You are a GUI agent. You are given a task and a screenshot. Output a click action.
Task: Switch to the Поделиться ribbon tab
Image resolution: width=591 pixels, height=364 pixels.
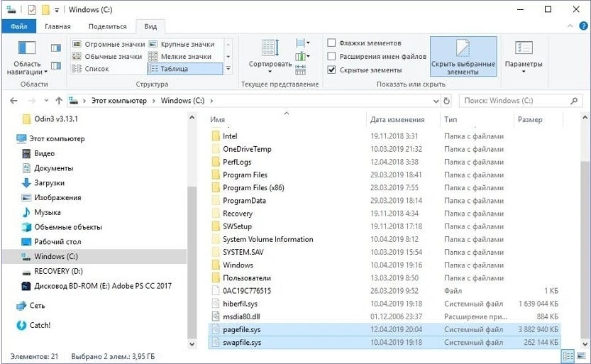tap(107, 26)
